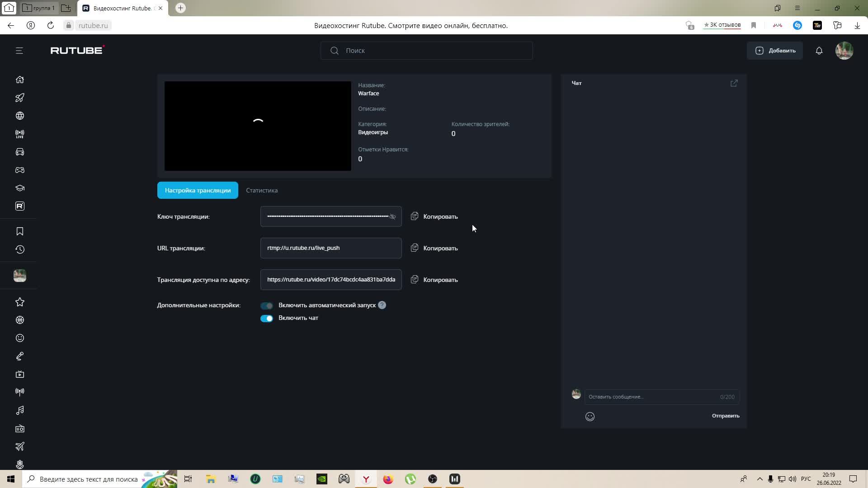Switch to the Статистика tab
868x488 pixels.
(x=262, y=191)
